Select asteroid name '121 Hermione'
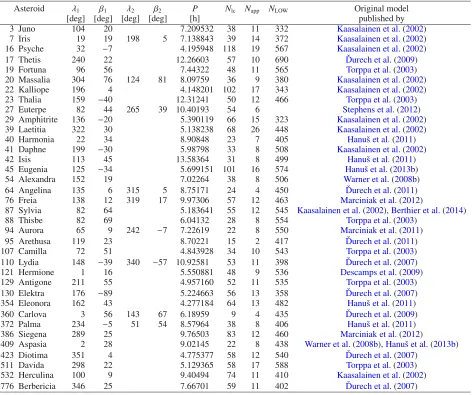The width and height of the screenshot is (472, 395). point(27,273)
